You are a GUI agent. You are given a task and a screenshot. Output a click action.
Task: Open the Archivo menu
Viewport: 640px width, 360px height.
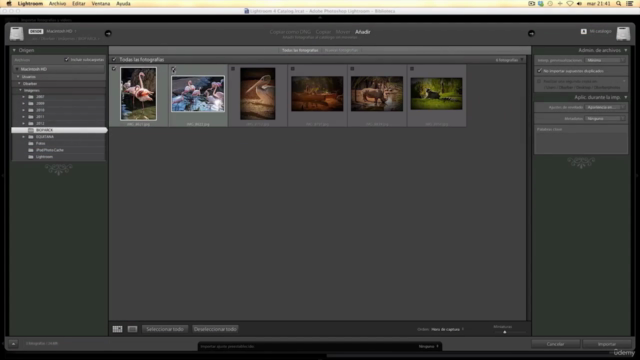pos(57,4)
